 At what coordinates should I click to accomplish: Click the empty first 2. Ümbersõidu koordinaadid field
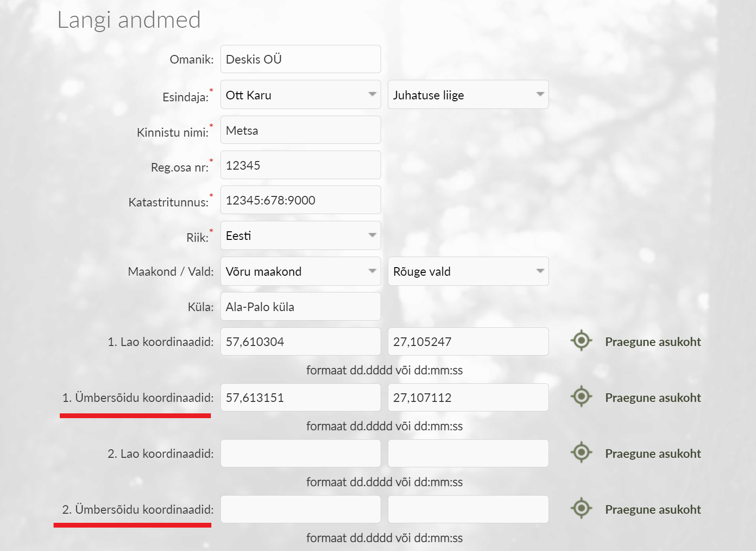301,509
